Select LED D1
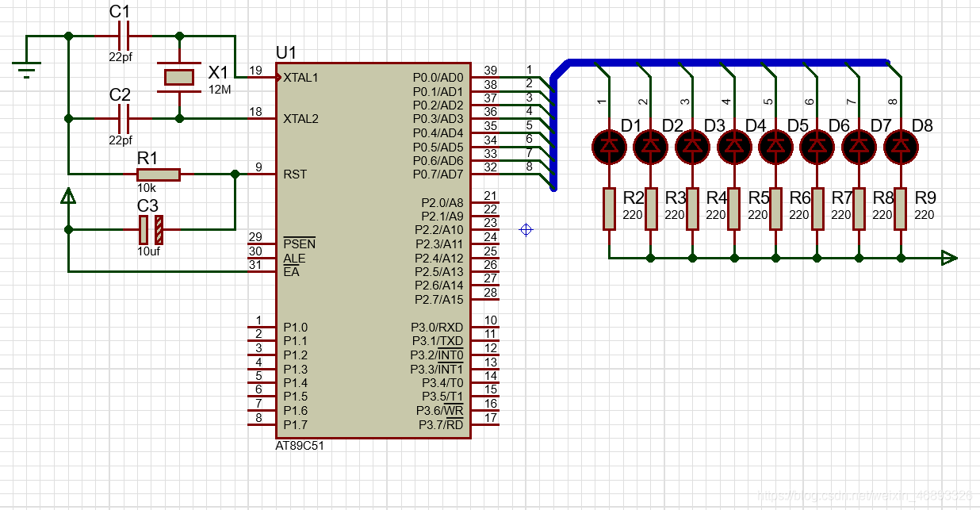 coord(608,146)
